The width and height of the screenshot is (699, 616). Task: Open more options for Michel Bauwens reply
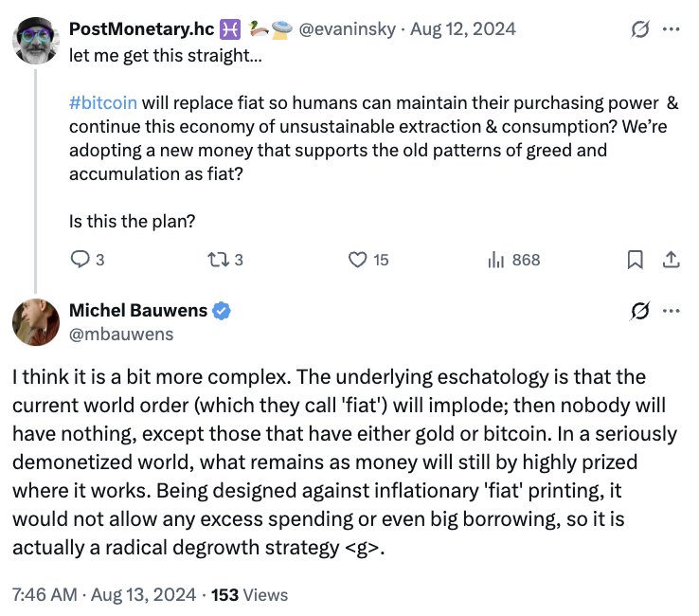pos(671,311)
